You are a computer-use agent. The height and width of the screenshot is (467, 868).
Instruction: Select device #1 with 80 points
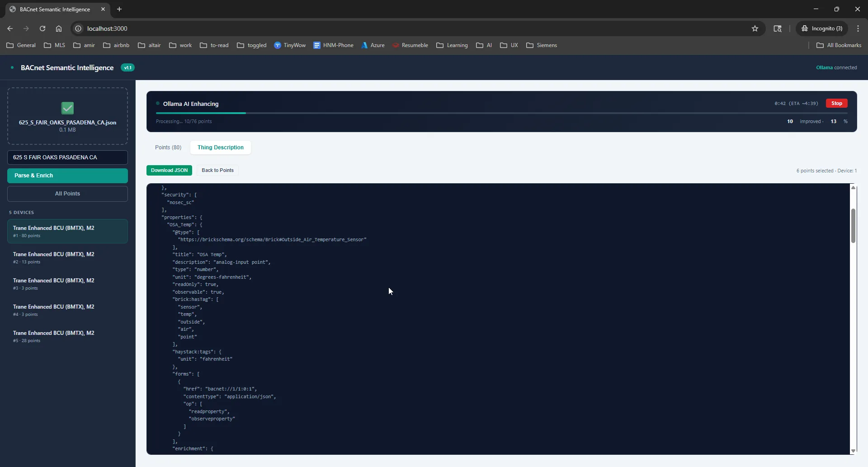[x=67, y=231]
